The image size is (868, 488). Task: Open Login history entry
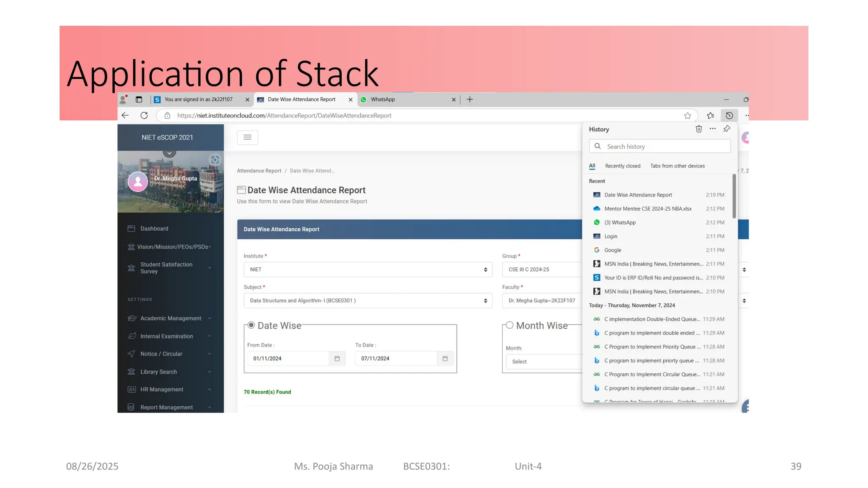click(x=659, y=236)
